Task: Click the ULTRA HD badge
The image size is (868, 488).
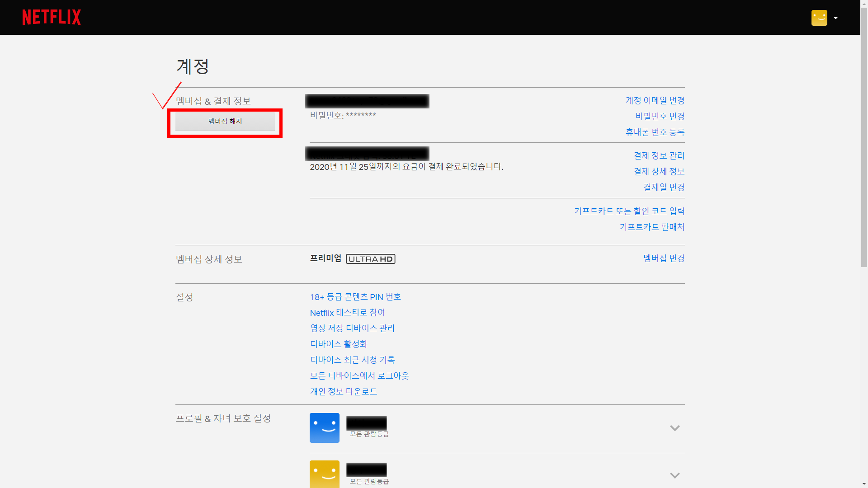Action: point(371,259)
